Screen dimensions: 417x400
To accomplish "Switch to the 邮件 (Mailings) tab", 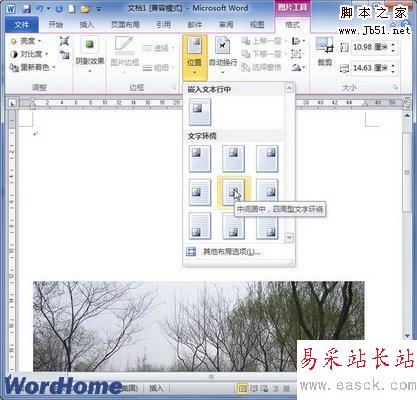I will click(x=195, y=24).
